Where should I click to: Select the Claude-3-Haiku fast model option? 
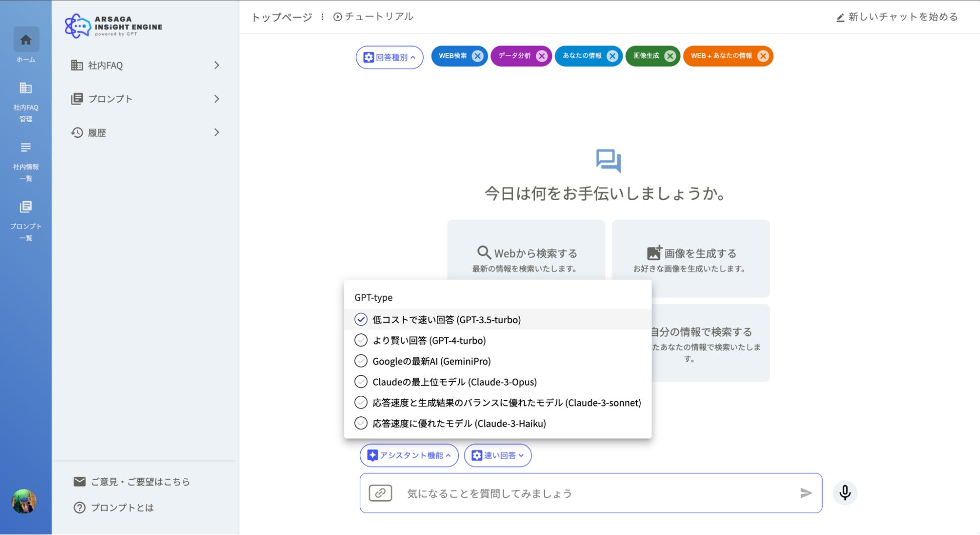click(498, 423)
